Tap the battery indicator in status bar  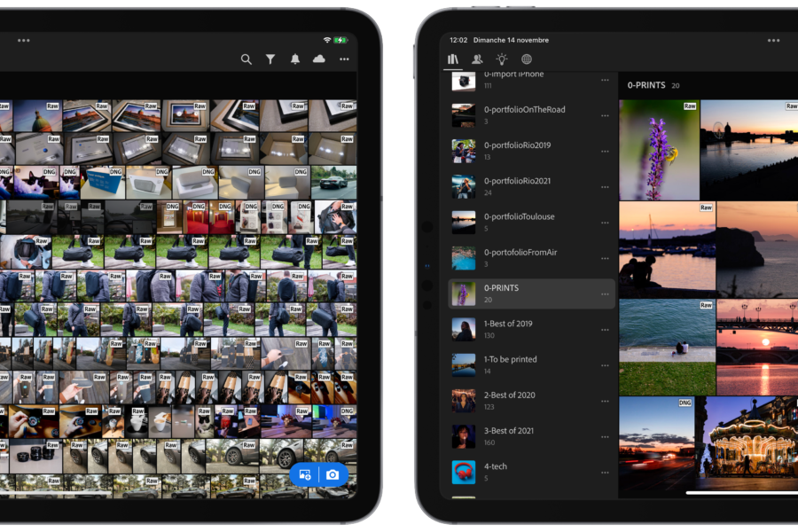(x=340, y=40)
